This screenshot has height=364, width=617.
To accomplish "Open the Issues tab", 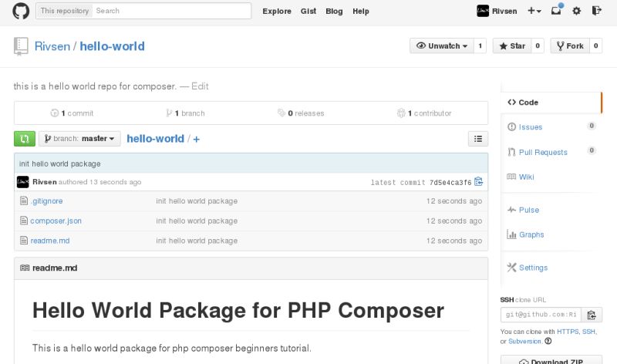I will coord(530,127).
